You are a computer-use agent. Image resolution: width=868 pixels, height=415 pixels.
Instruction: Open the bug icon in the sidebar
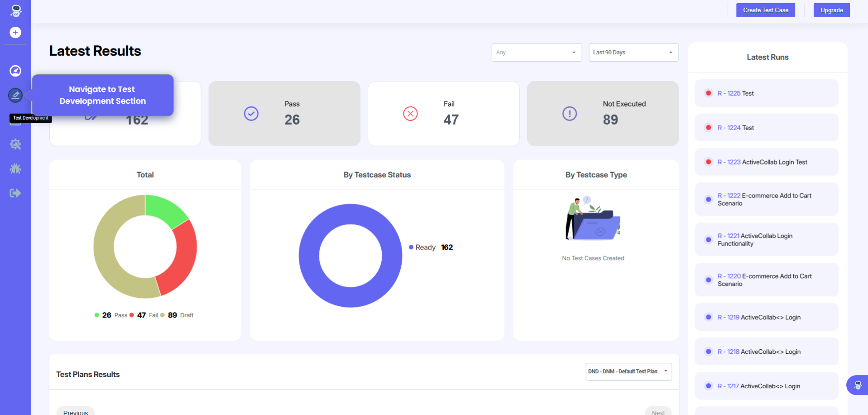tap(15, 169)
